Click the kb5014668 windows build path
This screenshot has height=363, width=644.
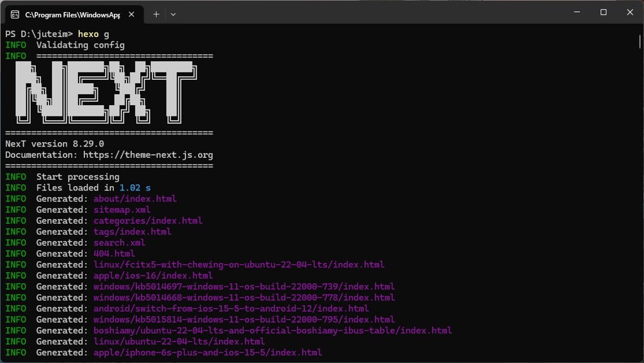244,298
